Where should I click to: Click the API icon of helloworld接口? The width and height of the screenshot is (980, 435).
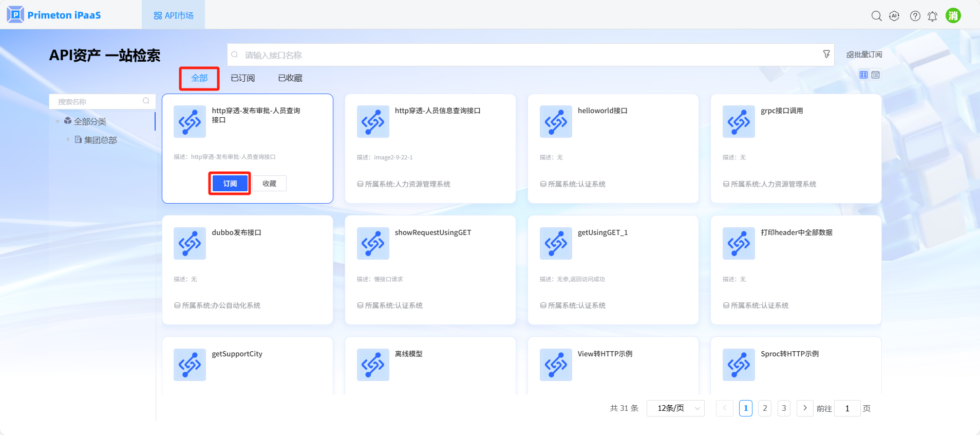[556, 121]
